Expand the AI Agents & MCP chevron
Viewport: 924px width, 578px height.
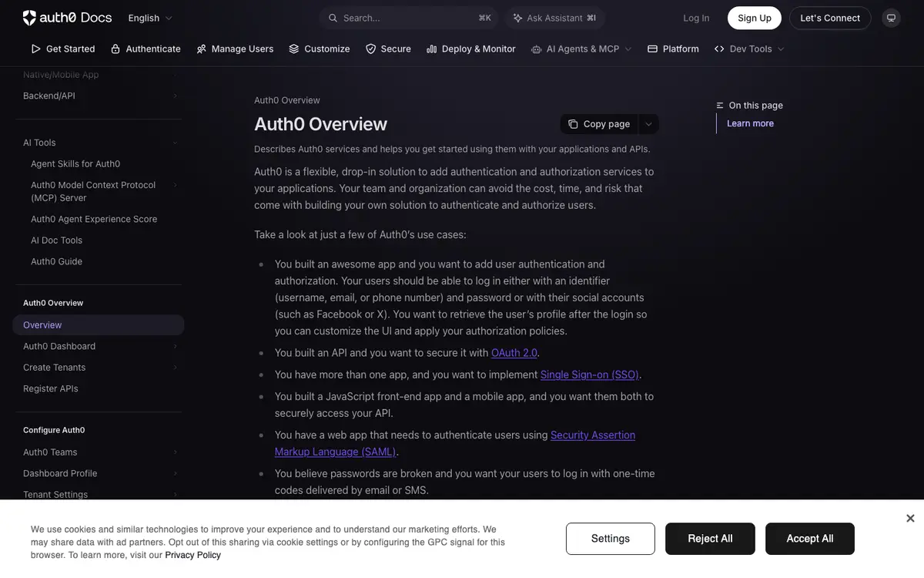[x=628, y=49]
